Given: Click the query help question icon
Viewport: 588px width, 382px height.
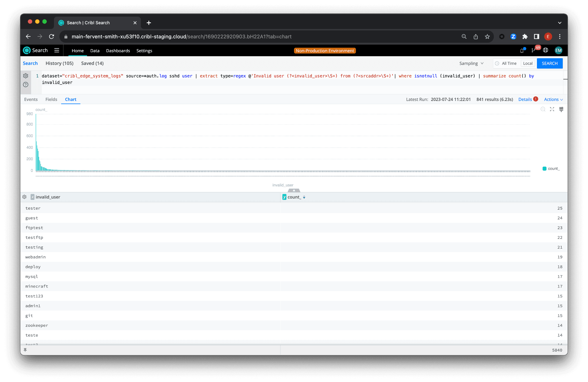Looking at the screenshot, I should 26,85.
